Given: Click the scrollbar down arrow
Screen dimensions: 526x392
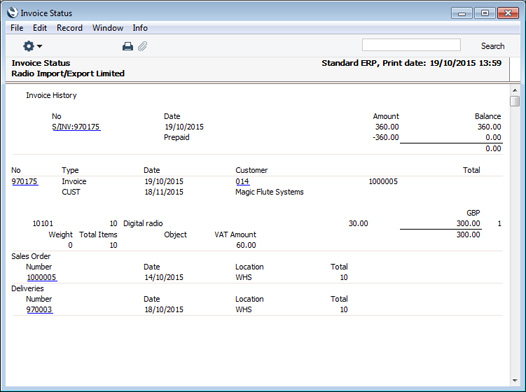Looking at the screenshot, I should coord(515,381).
